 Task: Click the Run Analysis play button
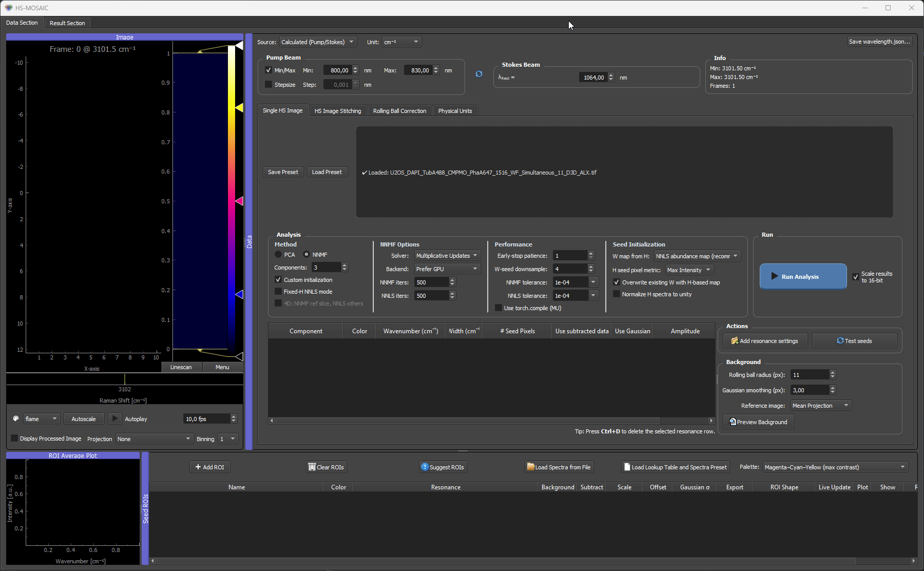[803, 276]
